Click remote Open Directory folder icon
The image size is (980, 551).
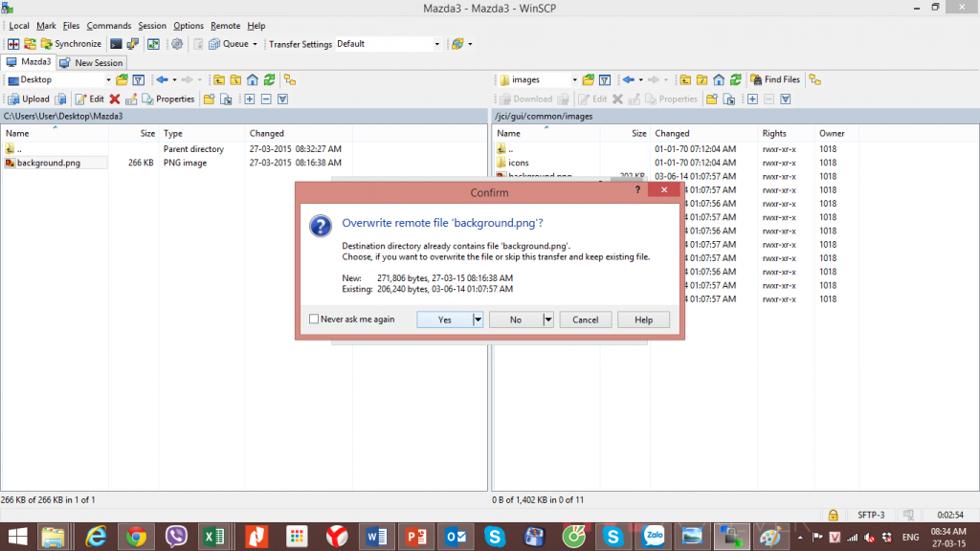pyautogui.click(x=589, y=80)
